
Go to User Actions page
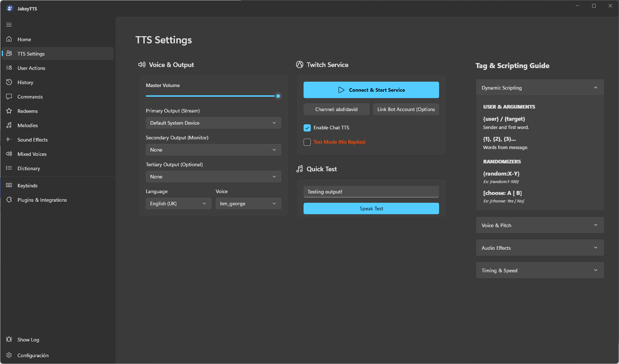(58, 68)
